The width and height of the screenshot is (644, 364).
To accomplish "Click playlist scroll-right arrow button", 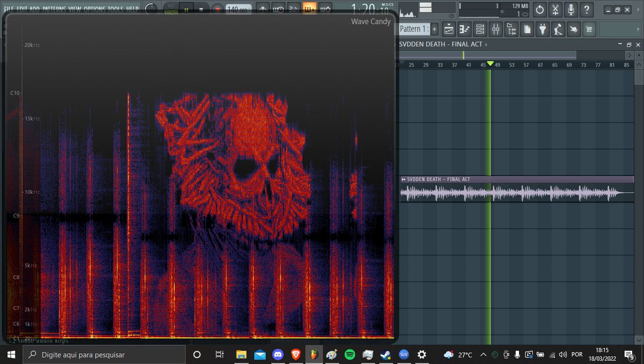I will [630, 55].
